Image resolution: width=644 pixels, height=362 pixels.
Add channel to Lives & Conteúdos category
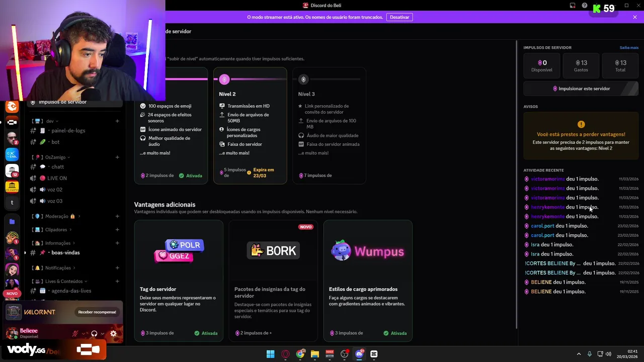click(x=117, y=282)
